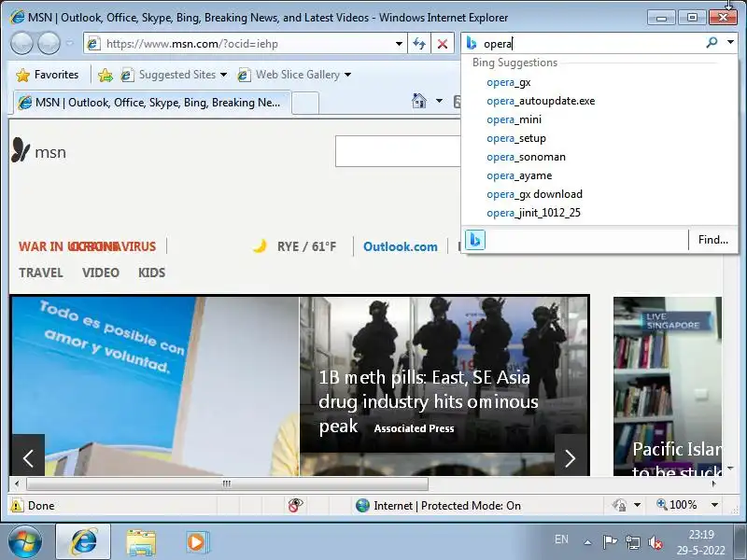747x560 pixels.
Task: Expand Home button dropdown arrow
Action: 439,101
